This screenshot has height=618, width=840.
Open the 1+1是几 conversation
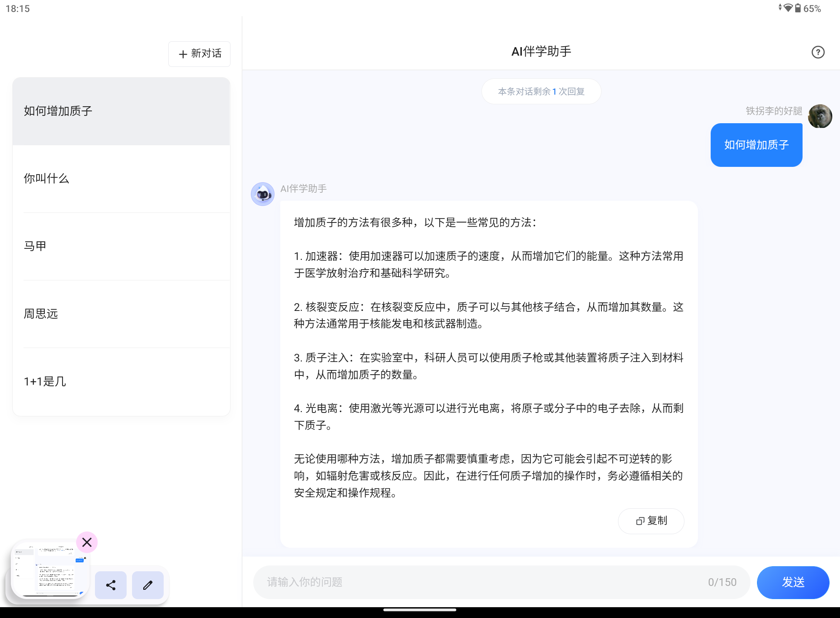pyautogui.click(x=121, y=382)
